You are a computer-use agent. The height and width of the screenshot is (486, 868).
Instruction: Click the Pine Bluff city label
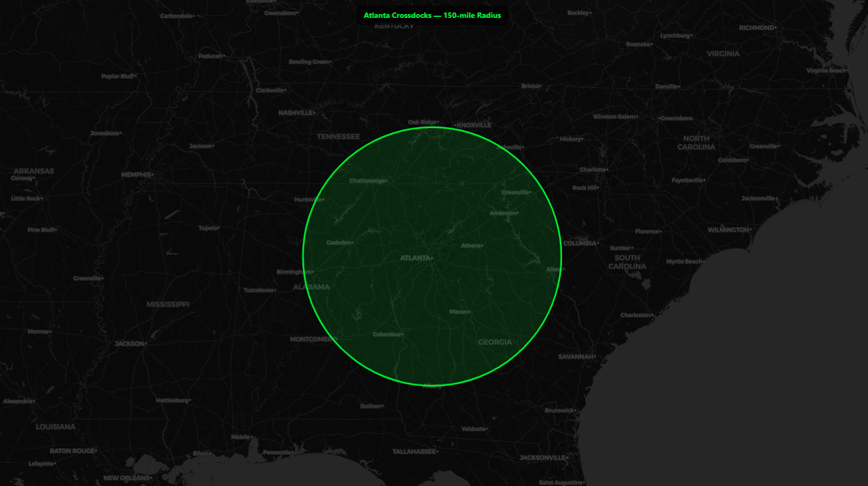click(x=41, y=230)
